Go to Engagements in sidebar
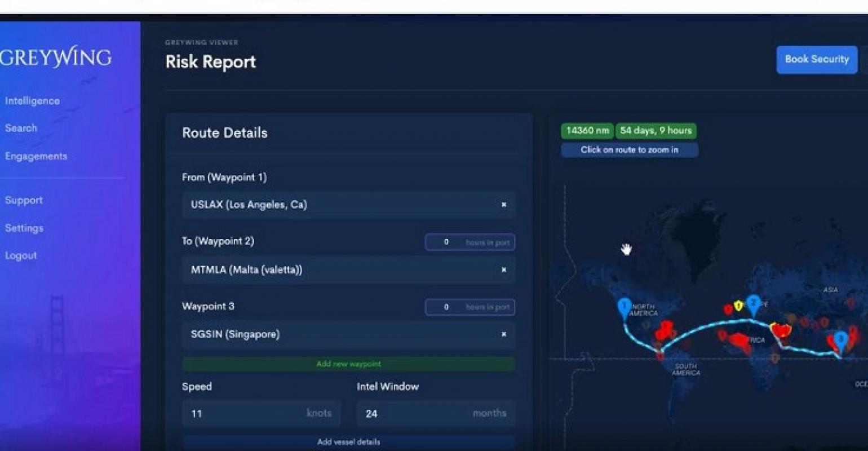868x451 pixels. [36, 156]
